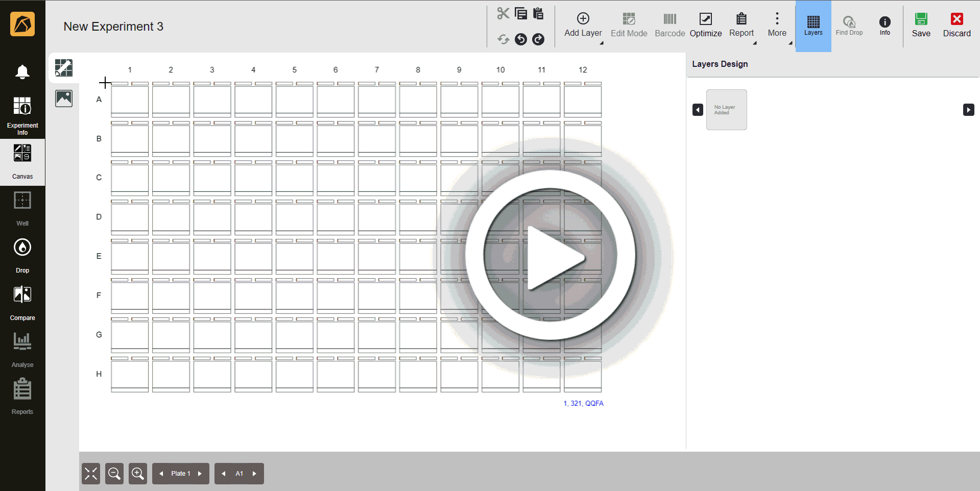Image resolution: width=980 pixels, height=491 pixels.
Task: Open the link labeled 1, 321, QQFA
Action: (583, 403)
